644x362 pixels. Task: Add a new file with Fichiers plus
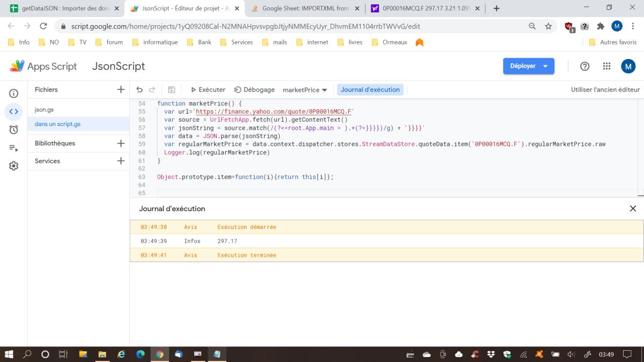(121, 90)
